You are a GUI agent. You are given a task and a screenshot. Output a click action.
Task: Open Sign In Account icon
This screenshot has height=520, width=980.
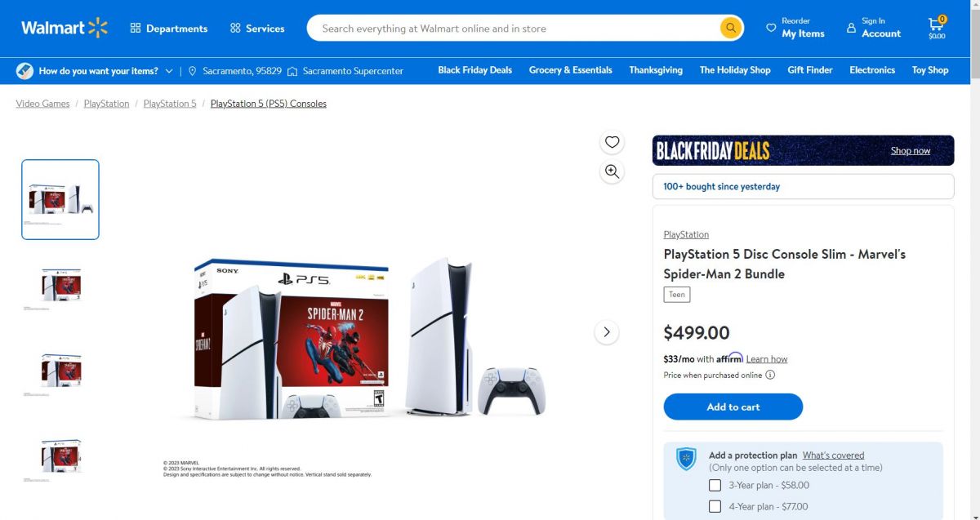(x=852, y=28)
